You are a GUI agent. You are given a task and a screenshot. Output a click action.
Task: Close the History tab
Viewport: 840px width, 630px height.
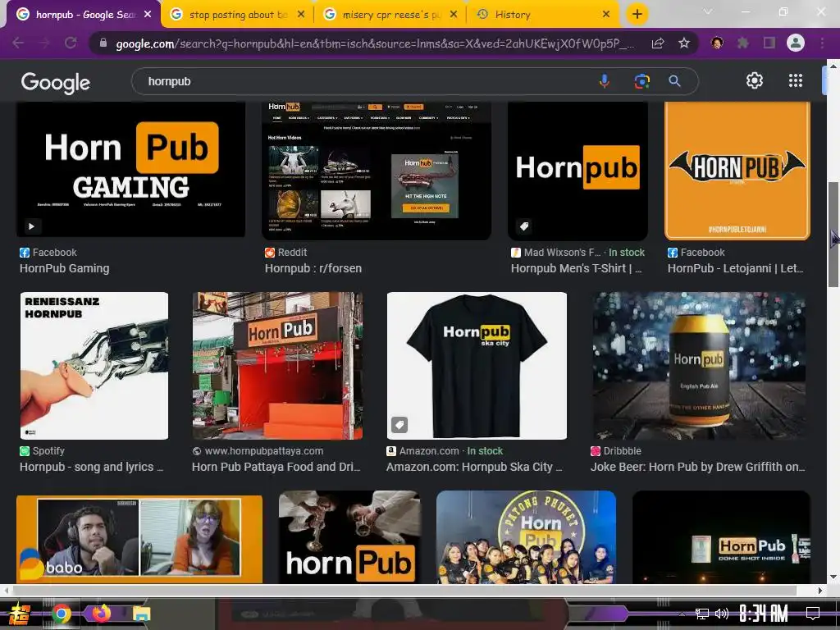tap(606, 15)
